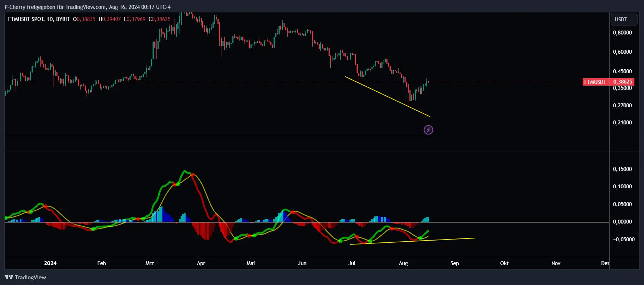The image size is (644, 285).
Task: Click the 0,10000 indicator axis label
Action: coord(622,186)
